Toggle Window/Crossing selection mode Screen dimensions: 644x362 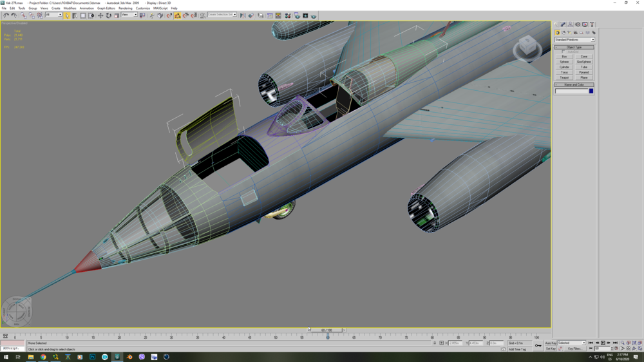(91, 15)
